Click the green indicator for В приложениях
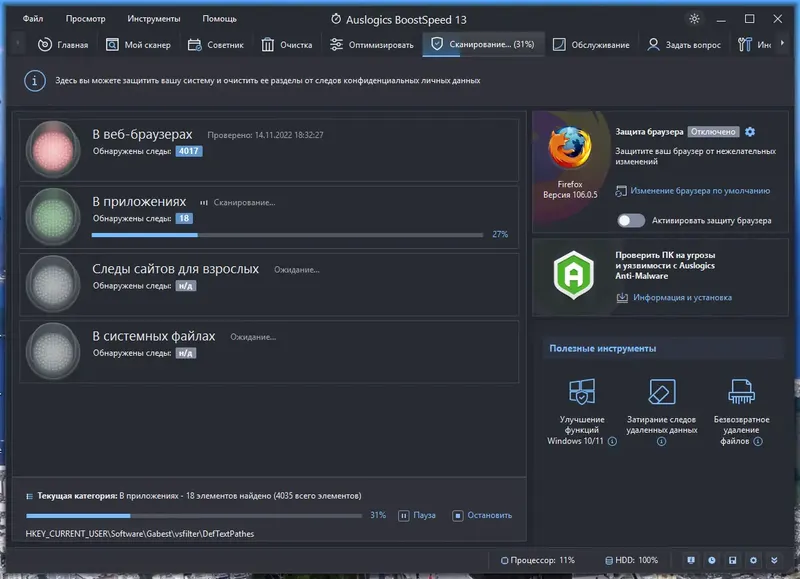 [x=53, y=217]
